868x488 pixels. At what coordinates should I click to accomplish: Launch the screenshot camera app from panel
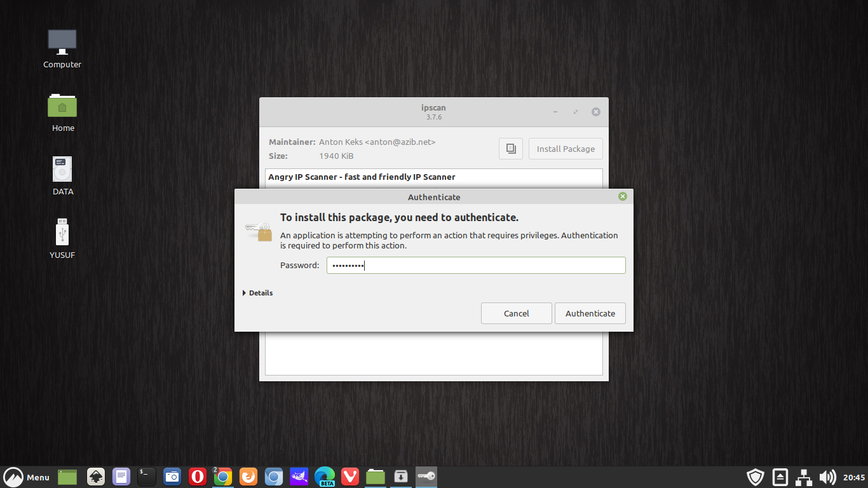[x=172, y=477]
